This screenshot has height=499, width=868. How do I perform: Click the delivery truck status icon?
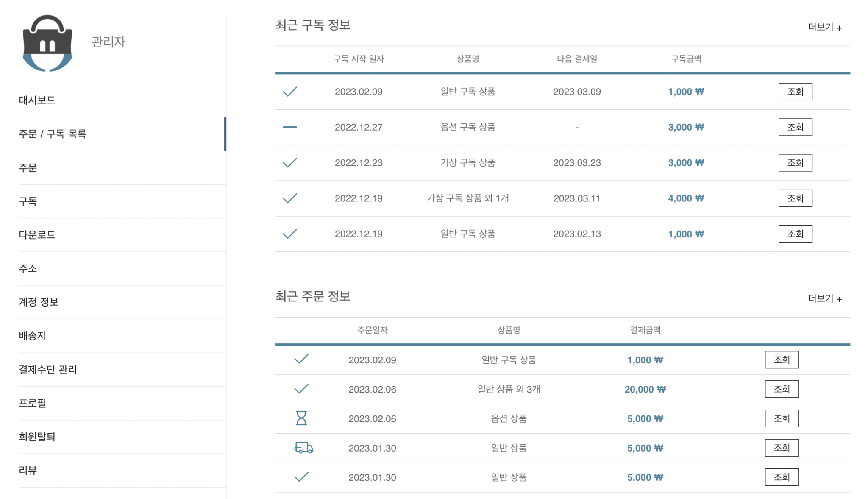coord(303,448)
